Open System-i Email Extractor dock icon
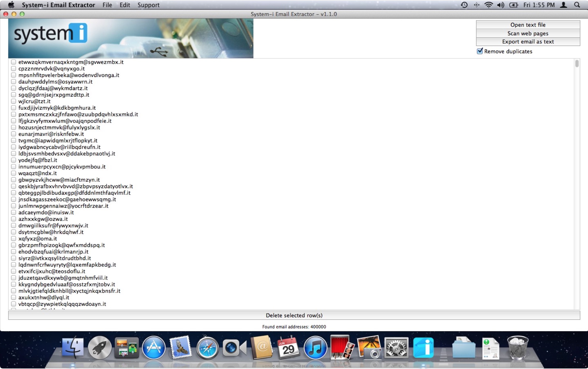 (423, 348)
